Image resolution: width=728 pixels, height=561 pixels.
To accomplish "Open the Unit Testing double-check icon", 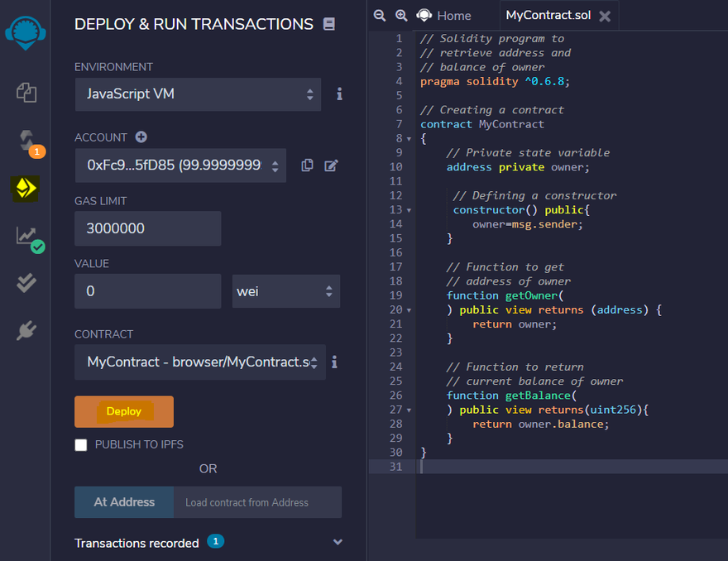I will (x=26, y=284).
